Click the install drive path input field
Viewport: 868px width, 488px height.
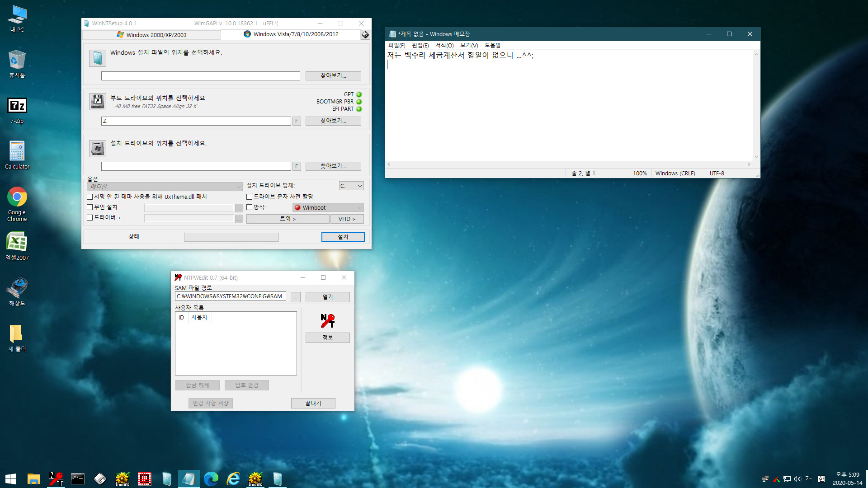coord(196,166)
